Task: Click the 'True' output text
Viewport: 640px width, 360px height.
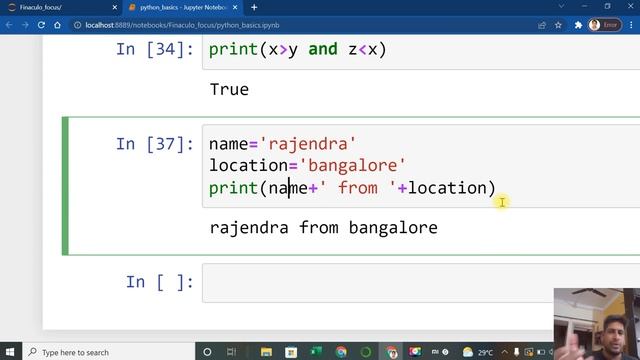Action: pos(229,89)
